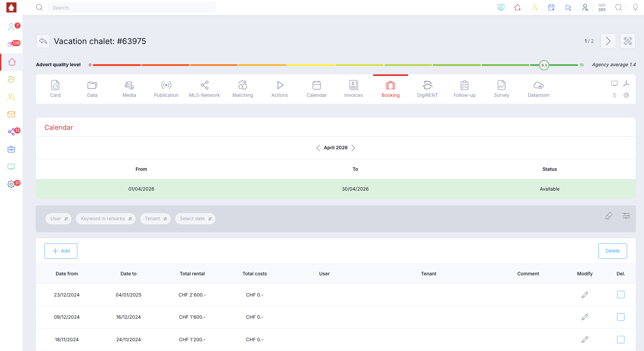644x351 pixels.
Task: Select the Booking tab
Action: coord(390,89)
